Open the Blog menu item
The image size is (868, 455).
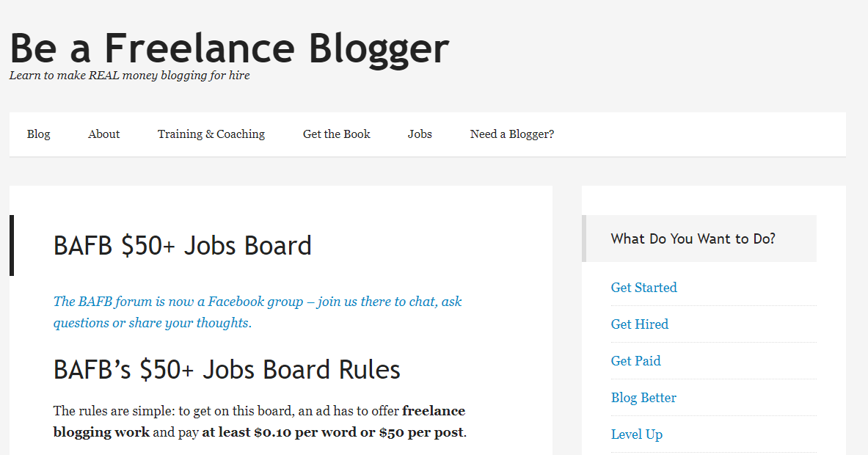tap(38, 134)
